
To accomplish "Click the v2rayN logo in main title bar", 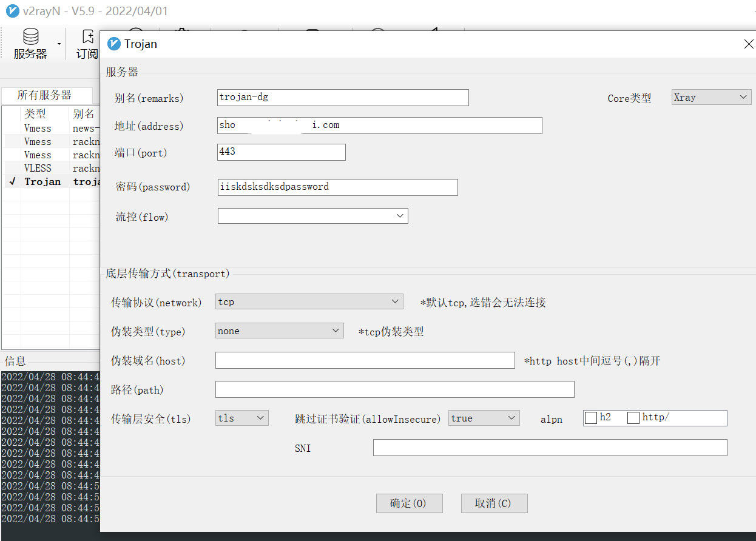I will coord(11,11).
